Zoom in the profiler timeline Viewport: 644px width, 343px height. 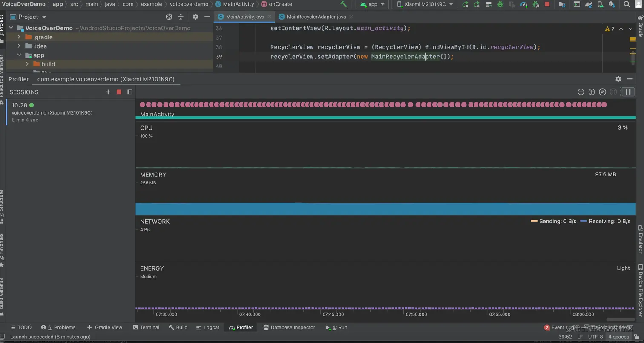[x=592, y=92]
